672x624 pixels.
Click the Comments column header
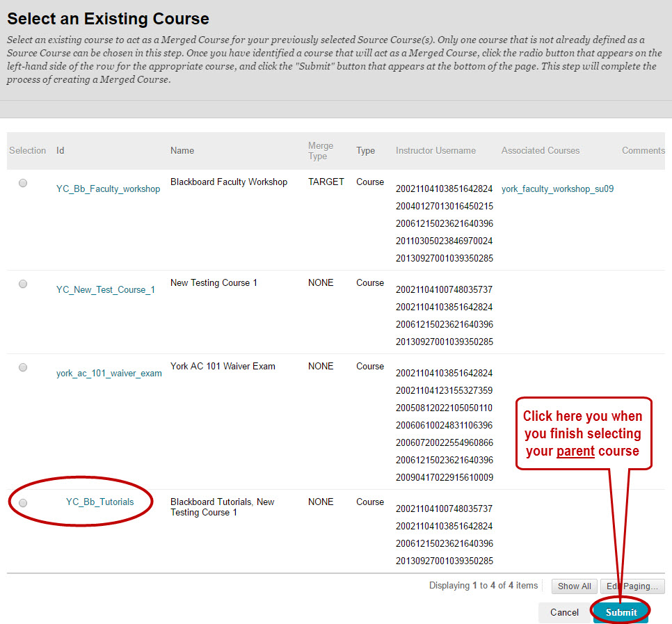(x=643, y=151)
